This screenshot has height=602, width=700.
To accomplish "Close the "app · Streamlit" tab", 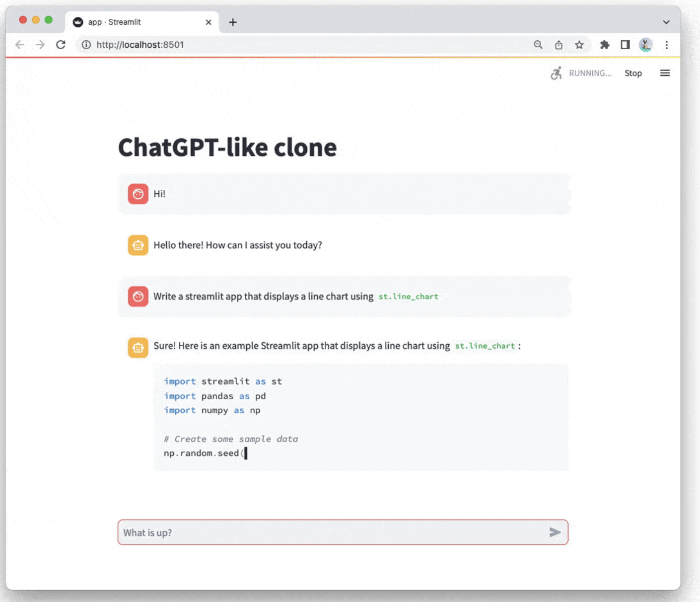I will (209, 22).
